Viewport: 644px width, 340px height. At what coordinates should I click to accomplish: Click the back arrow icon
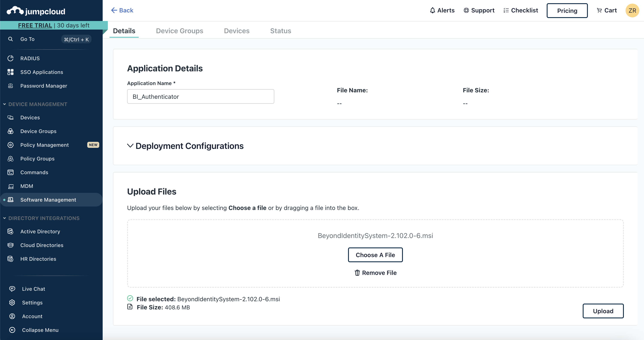[x=114, y=10]
